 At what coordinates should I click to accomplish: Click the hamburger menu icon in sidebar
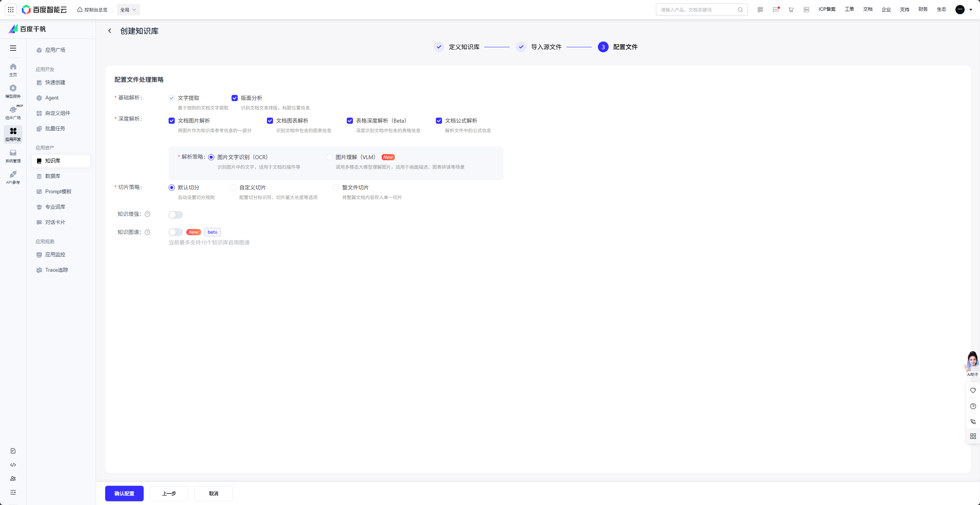pos(13,48)
